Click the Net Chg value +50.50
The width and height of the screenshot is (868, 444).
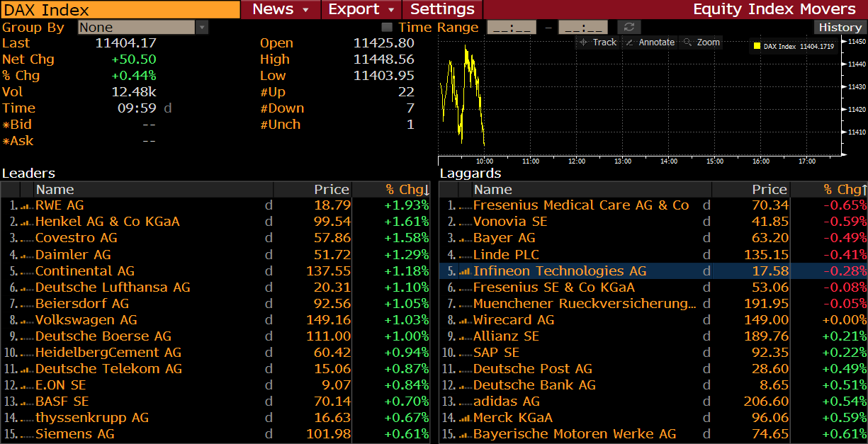point(133,59)
